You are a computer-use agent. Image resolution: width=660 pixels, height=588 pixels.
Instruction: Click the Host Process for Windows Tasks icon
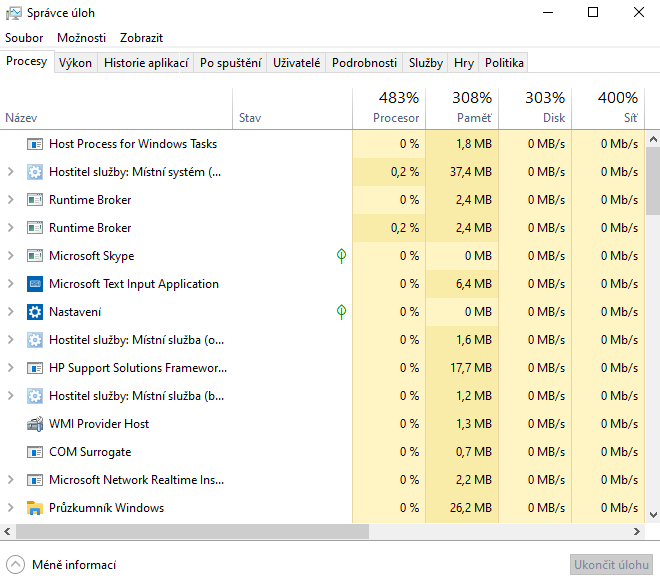pos(35,144)
